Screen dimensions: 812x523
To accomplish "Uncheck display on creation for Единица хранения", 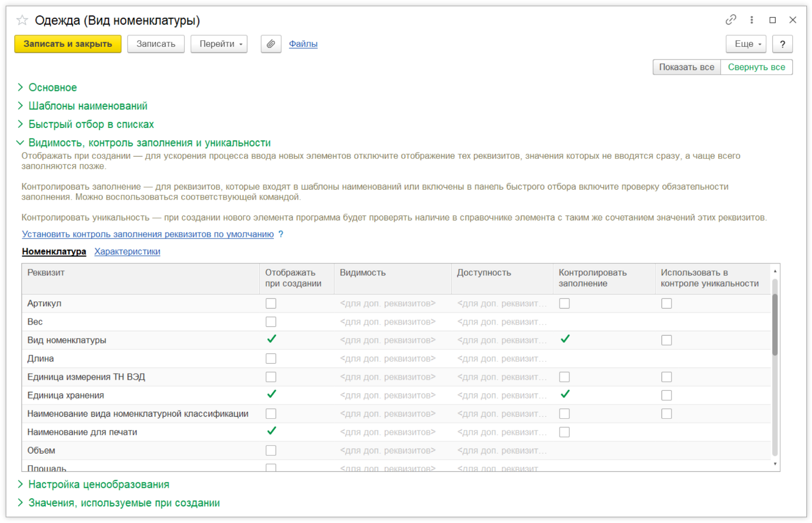I will [x=271, y=395].
